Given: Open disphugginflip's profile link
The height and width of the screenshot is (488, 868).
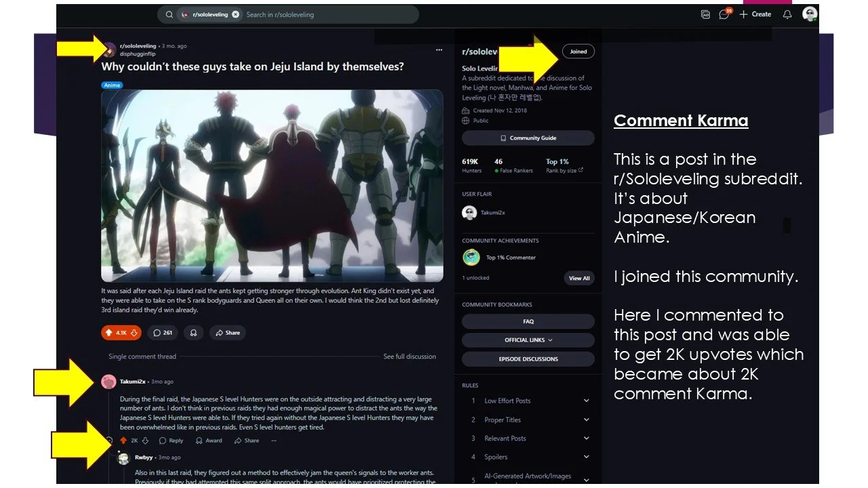Looking at the screenshot, I should [138, 54].
